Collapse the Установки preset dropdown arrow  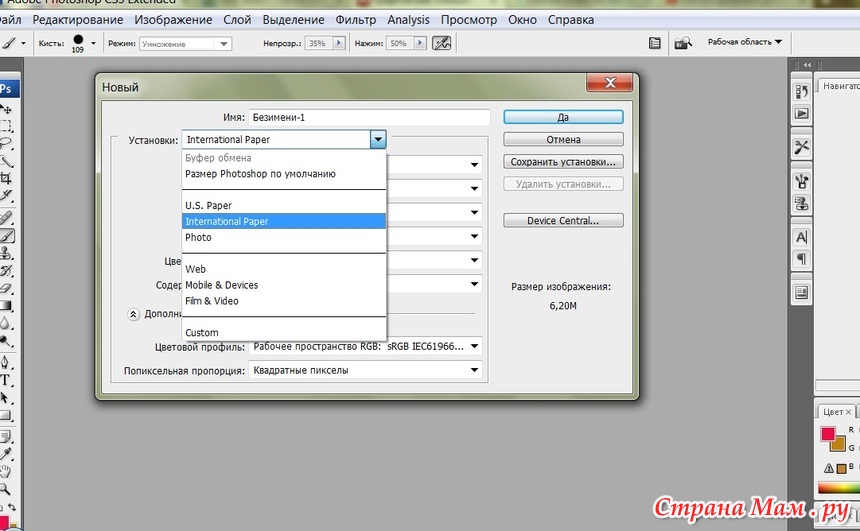(378, 139)
